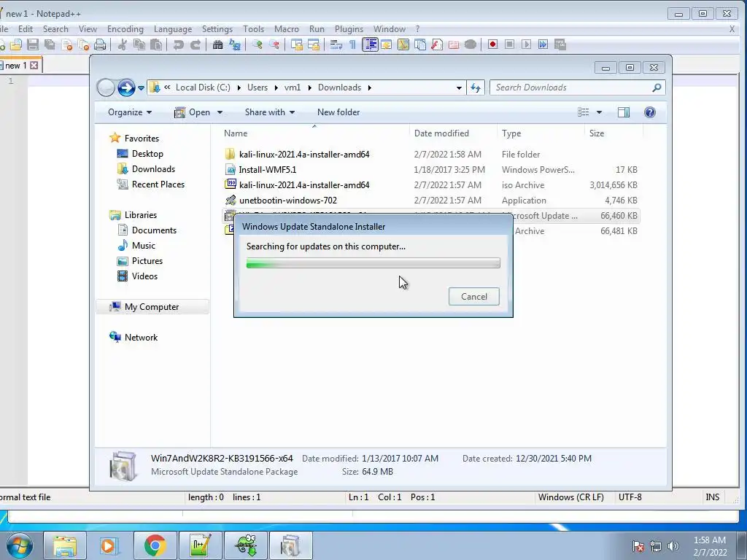Image resolution: width=747 pixels, height=560 pixels.
Task: Click the Explorer forward navigation arrow
Action: (126, 87)
